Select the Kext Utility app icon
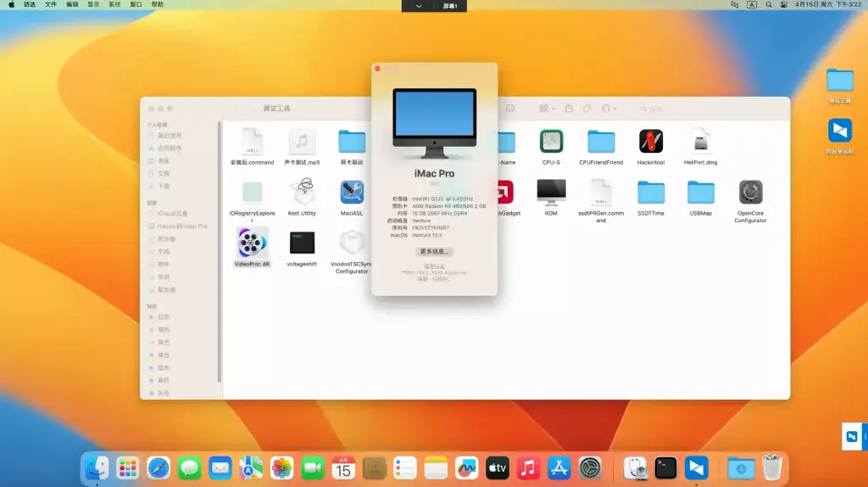This screenshot has width=868, height=487. click(x=302, y=193)
